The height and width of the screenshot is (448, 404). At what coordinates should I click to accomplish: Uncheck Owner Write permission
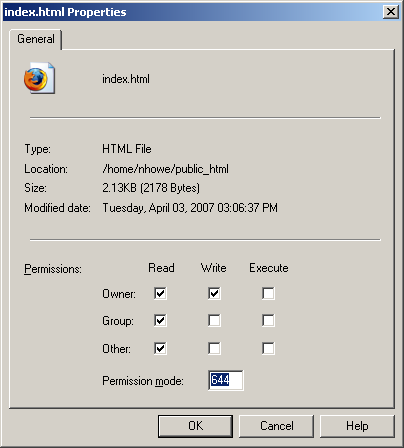coord(214,294)
